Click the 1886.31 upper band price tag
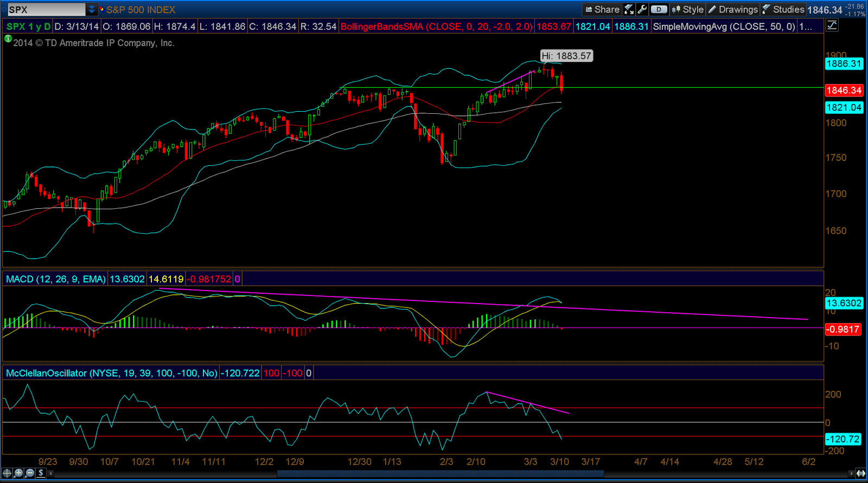The height and width of the screenshot is (483, 868). (x=844, y=64)
